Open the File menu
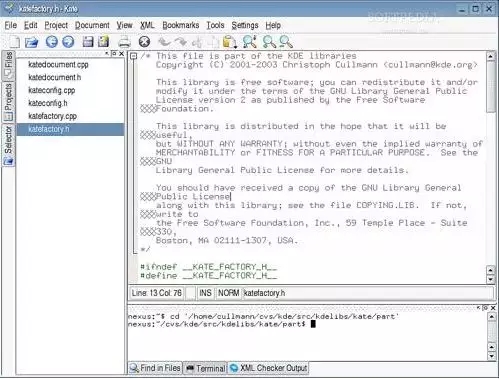Screen dimensions: 499x379 11,25
